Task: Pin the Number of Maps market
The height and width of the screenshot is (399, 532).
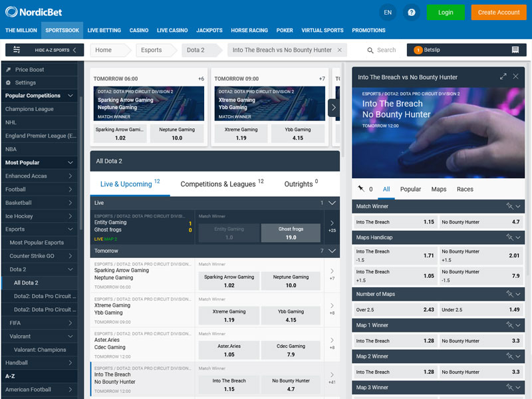Action: (509, 294)
